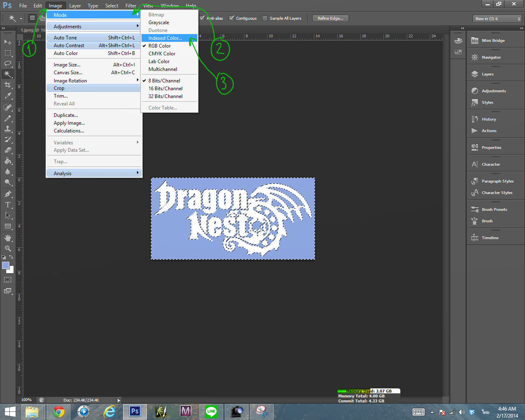525x420 pixels.
Task: Select the Rectangular Marquee tool
Action: coord(8,52)
